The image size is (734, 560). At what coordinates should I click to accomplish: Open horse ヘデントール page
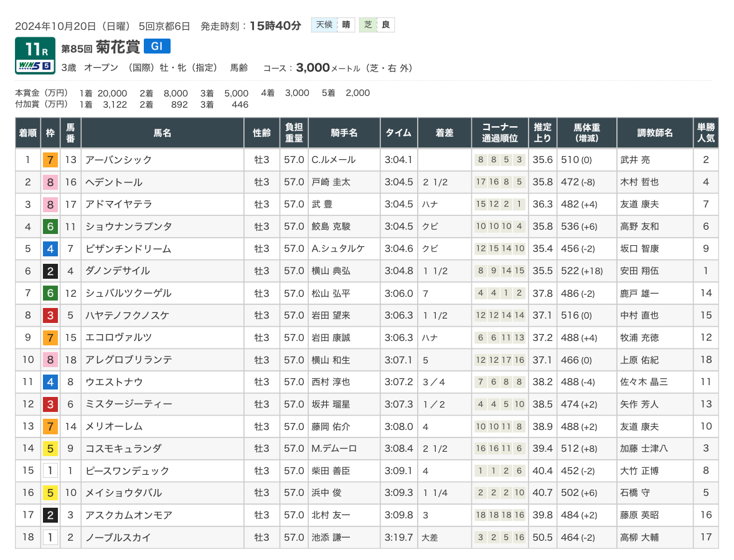pos(114,182)
